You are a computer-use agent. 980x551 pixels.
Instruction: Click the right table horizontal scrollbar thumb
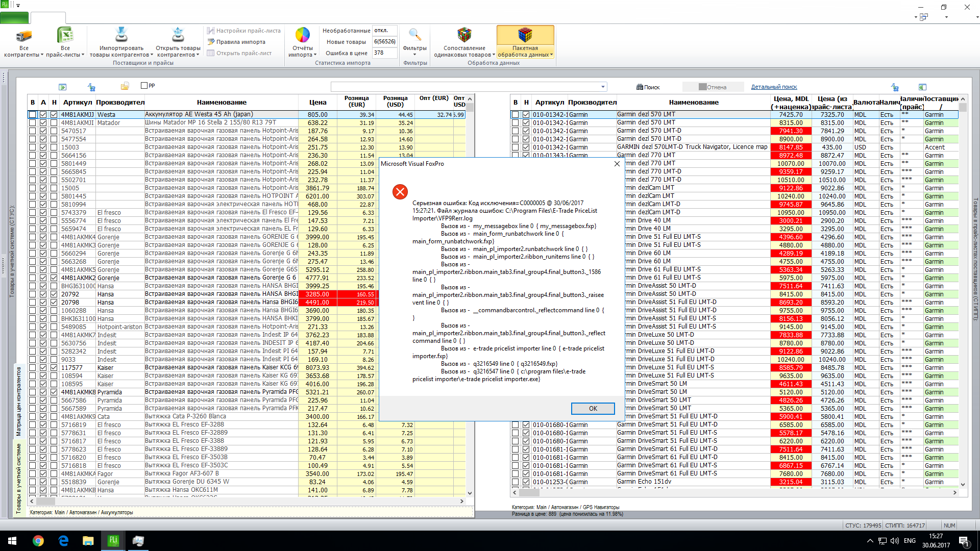click(x=529, y=493)
